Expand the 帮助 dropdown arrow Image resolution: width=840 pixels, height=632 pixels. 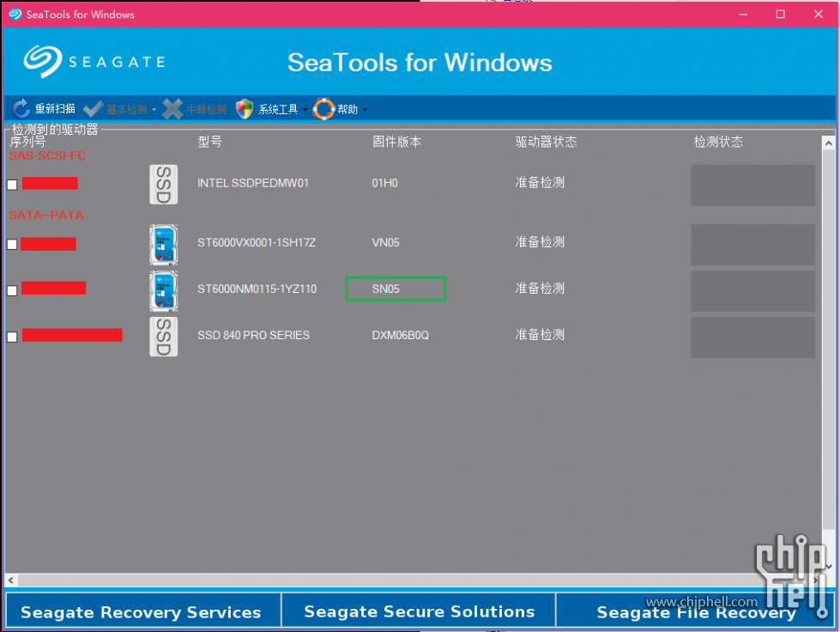pyautogui.click(x=365, y=110)
